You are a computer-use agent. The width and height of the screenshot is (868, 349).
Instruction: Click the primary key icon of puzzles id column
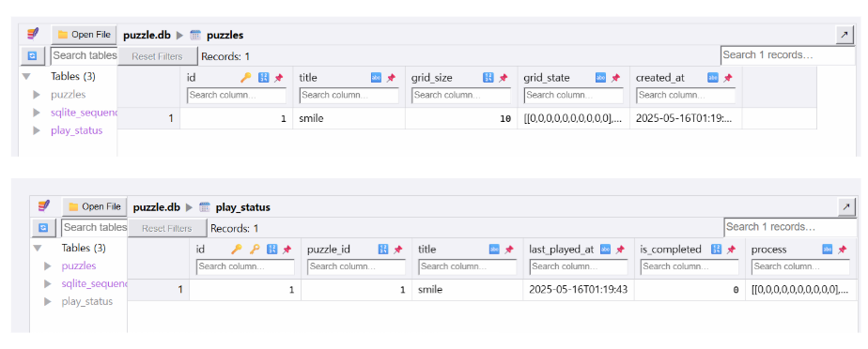pos(246,78)
